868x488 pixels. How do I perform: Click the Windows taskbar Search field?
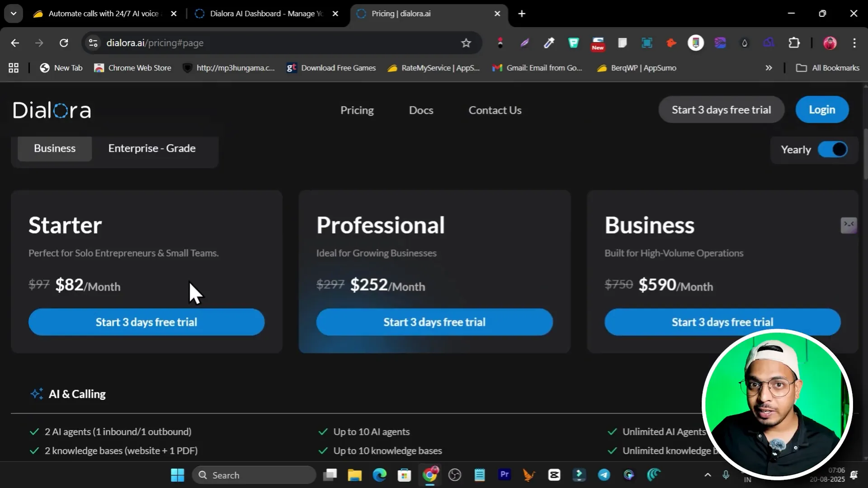point(254,475)
